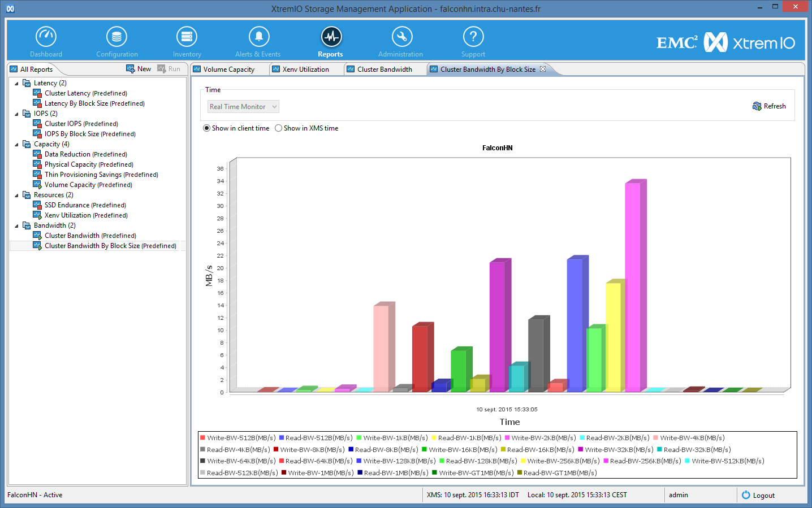Open Alerts & Events bell icon
This screenshot has width=812, height=508.
258,37
